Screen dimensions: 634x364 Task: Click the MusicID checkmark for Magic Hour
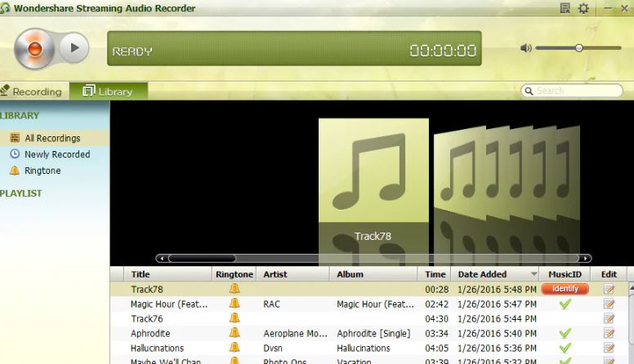tap(565, 304)
